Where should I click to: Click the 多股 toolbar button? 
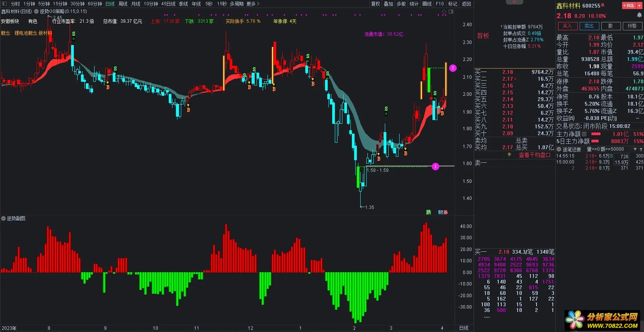pos(401,4)
